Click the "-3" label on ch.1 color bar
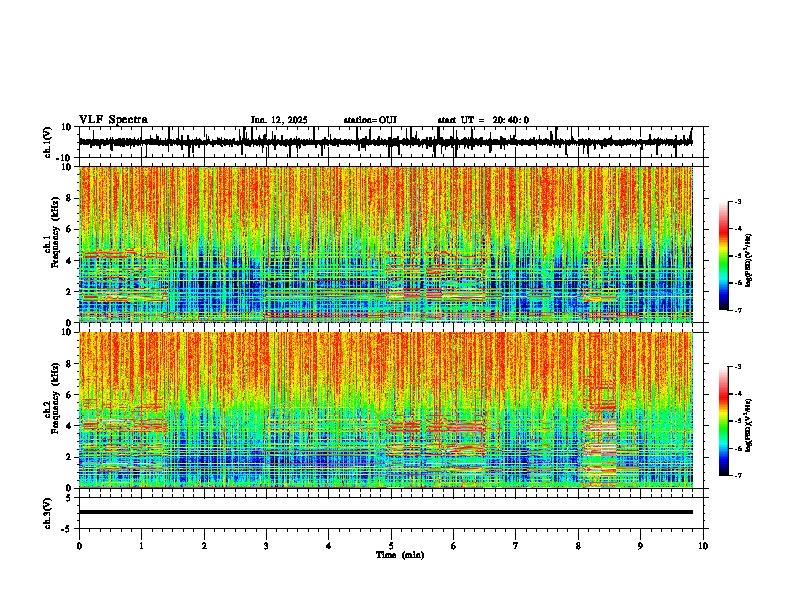This screenshot has width=792, height=612. (737, 201)
